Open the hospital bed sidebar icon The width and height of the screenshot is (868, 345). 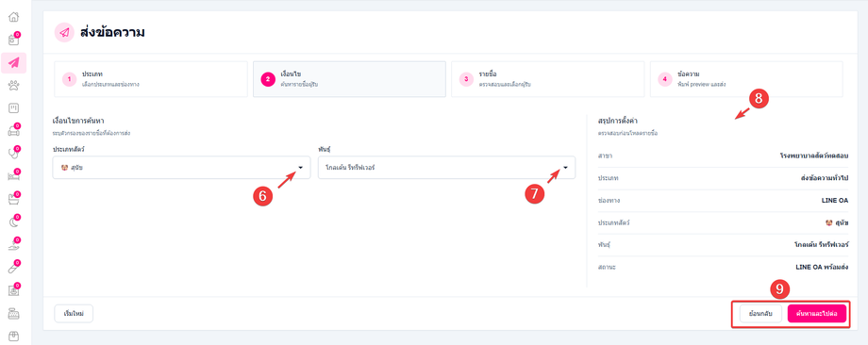tap(14, 176)
